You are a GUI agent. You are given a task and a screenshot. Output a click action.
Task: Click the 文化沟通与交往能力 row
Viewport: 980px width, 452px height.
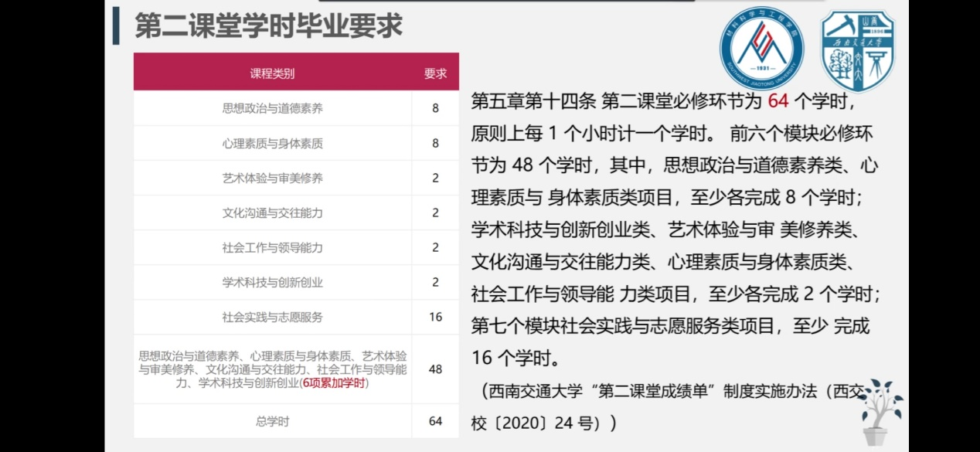pyautogui.click(x=272, y=212)
